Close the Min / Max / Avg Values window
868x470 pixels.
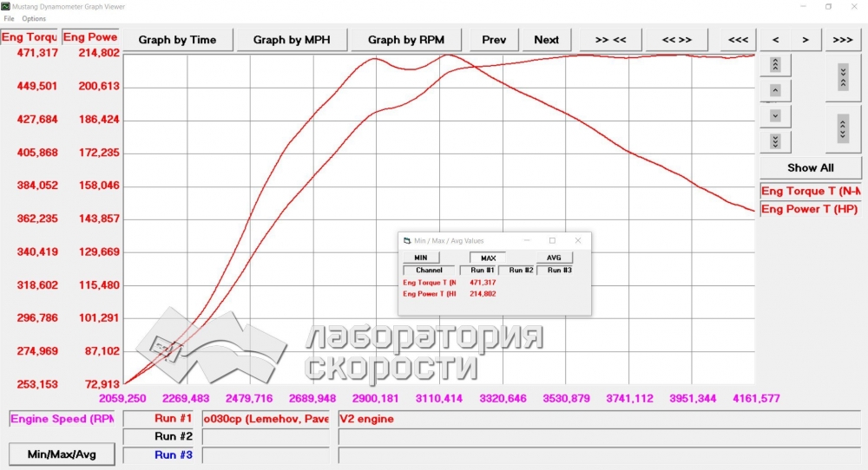(577, 240)
